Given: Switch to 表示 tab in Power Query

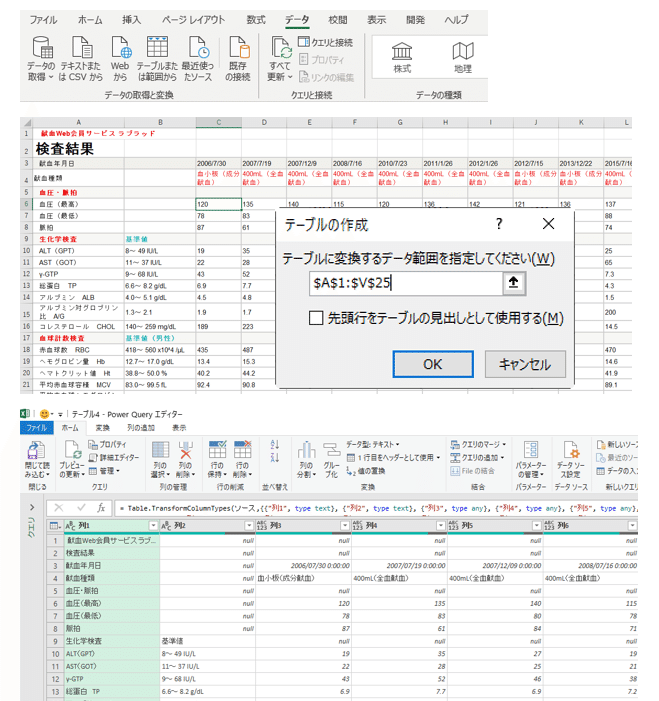Looking at the screenshot, I should click(179, 428).
